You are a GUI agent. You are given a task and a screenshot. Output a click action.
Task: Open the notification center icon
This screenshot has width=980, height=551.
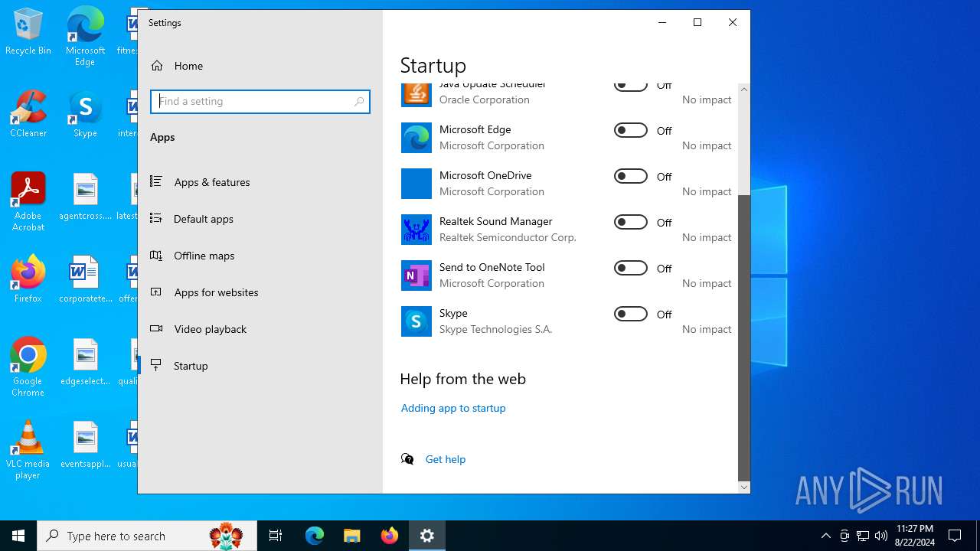955,536
